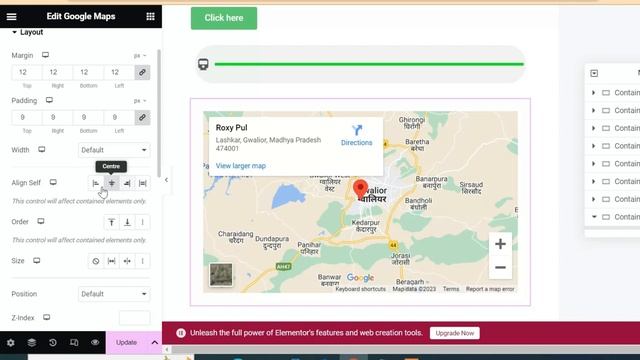Viewport: 640px width, 360px height.
Task: Open the Width Default dropdown
Action: pyautogui.click(x=114, y=150)
